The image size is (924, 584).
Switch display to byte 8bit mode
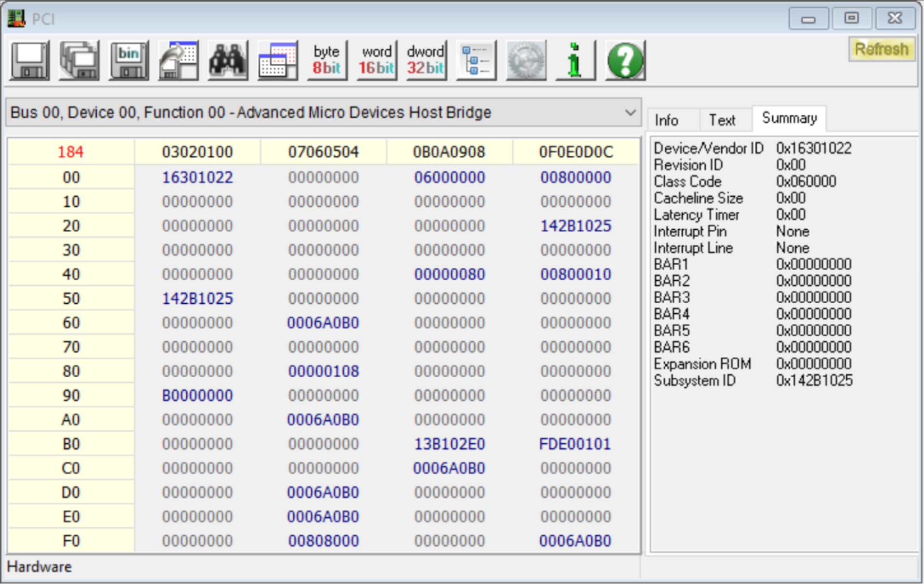coord(326,60)
